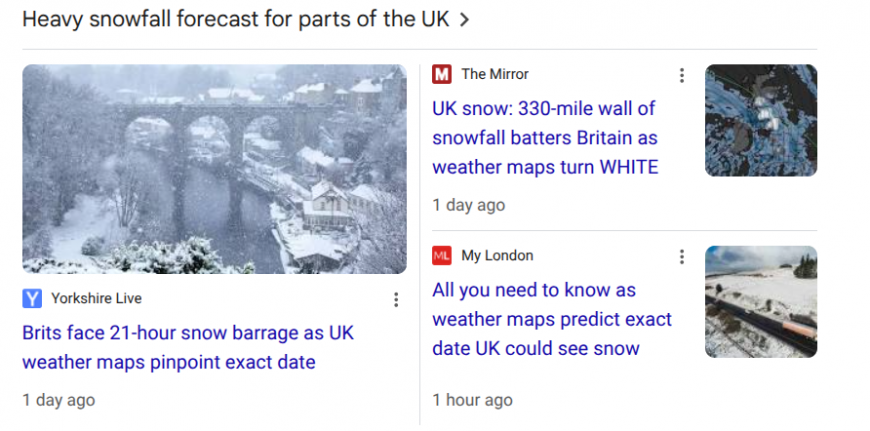Click The Mirror red logo icon

tap(442, 74)
